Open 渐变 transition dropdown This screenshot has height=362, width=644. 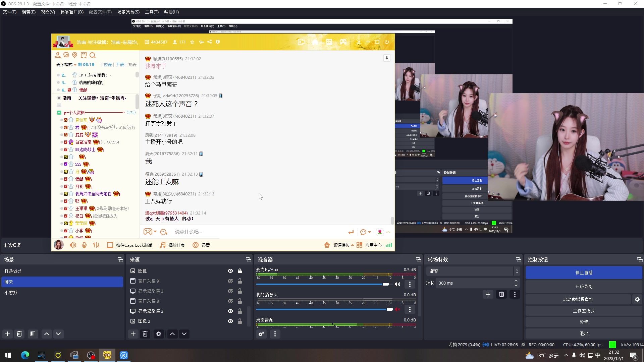pos(473,271)
